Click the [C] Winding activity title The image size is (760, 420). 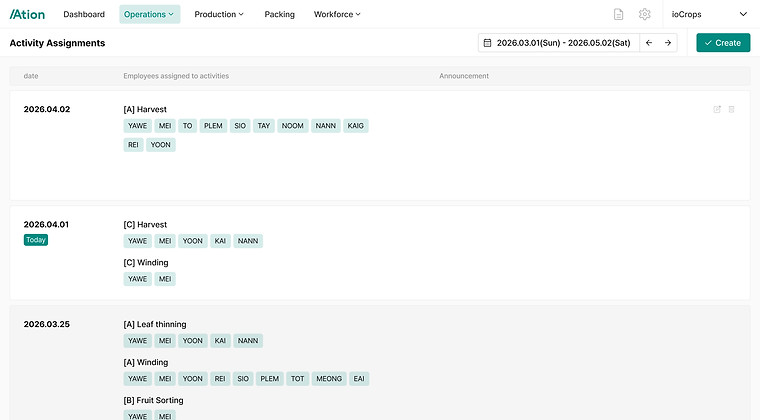(x=146, y=263)
